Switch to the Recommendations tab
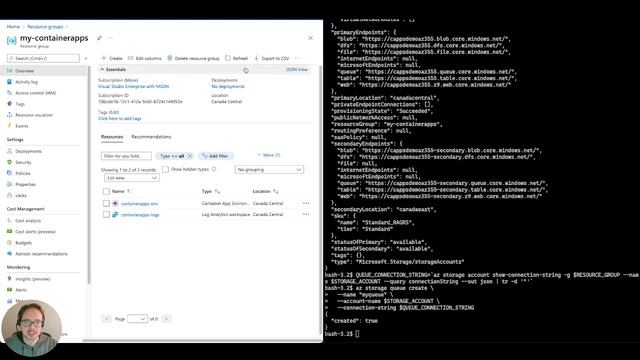 point(151,137)
